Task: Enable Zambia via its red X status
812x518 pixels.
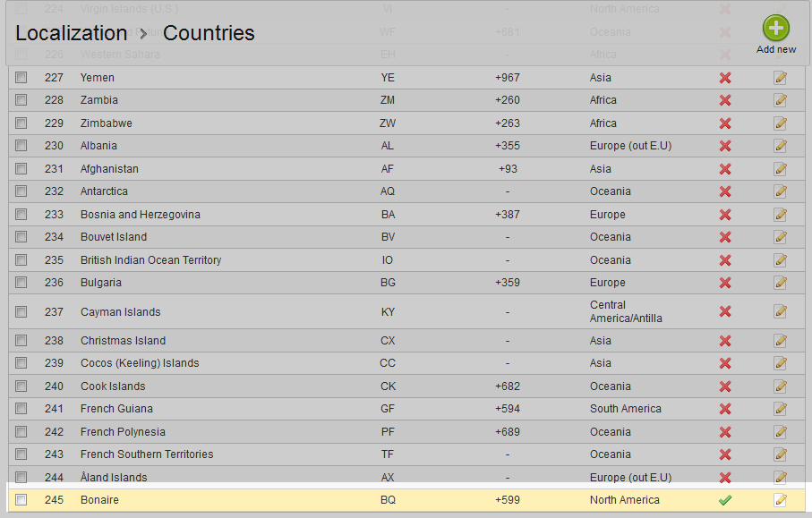Action: click(x=725, y=100)
